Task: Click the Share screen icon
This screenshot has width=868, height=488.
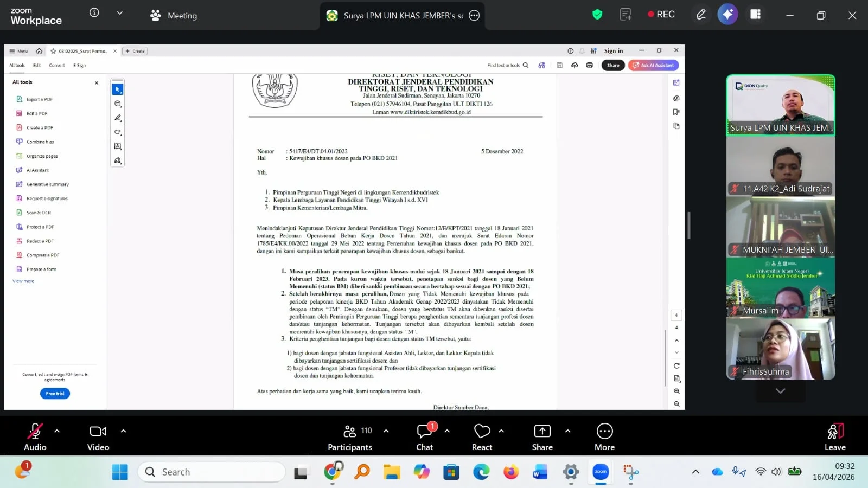Action: (542, 436)
